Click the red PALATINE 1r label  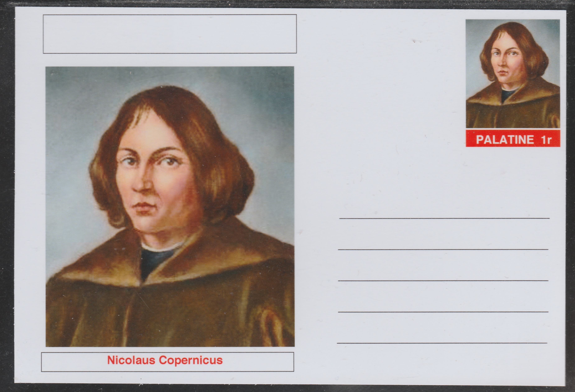click(x=513, y=138)
